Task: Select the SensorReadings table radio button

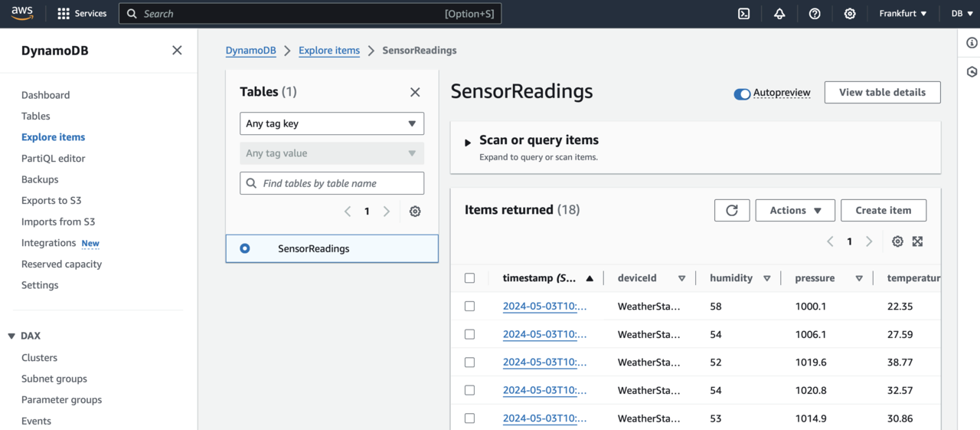Action: [x=245, y=248]
